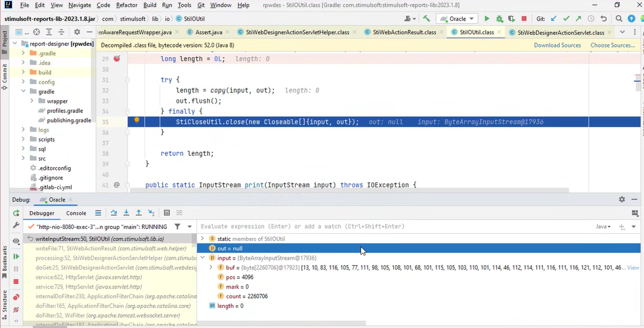
Task: Select doGet:25 stack frame
Action: (110, 267)
